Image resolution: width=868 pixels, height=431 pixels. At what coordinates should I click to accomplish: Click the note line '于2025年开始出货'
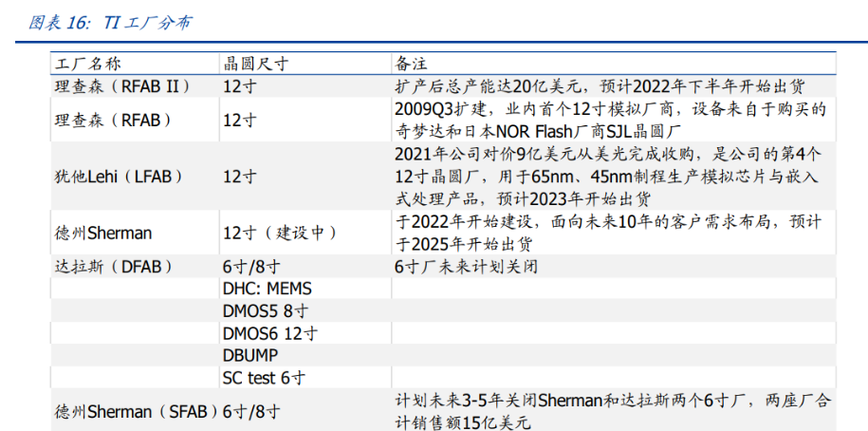(x=465, y=244)
